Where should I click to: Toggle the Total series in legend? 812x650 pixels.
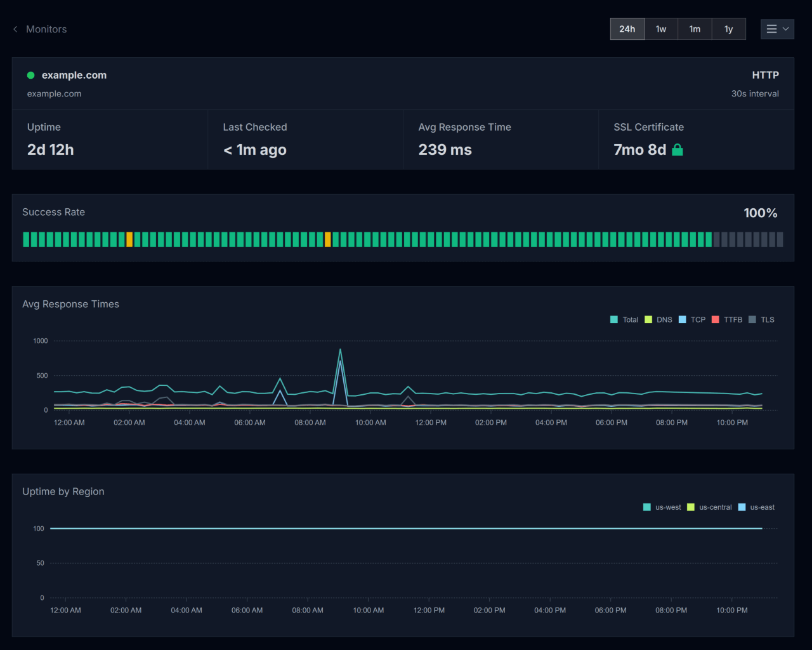coord(624,320)
